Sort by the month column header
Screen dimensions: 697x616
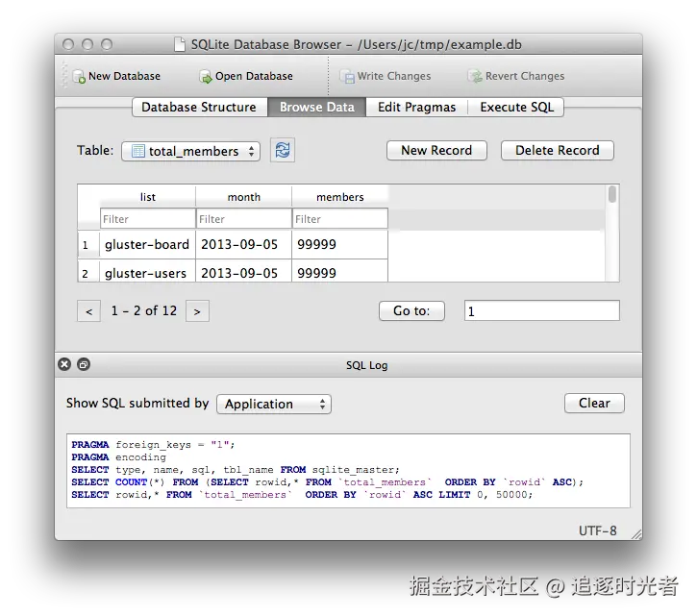[244, 197]
